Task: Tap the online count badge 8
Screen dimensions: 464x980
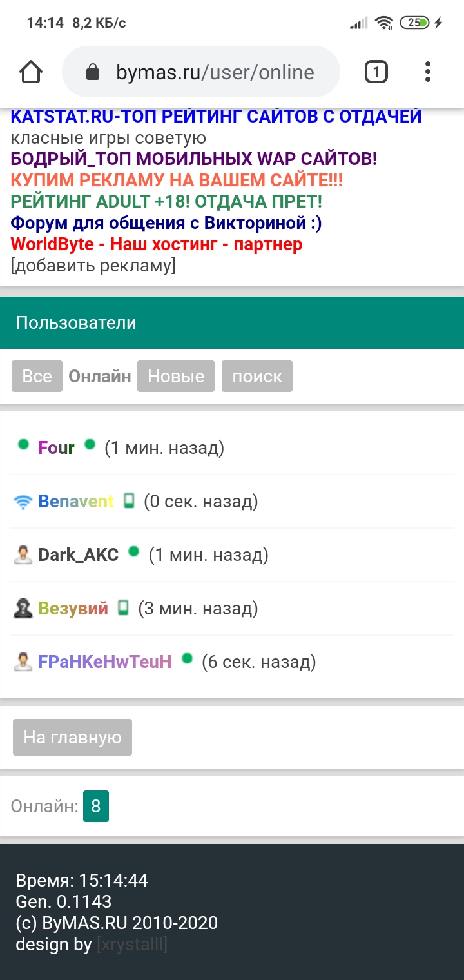Action: (96, 807)
